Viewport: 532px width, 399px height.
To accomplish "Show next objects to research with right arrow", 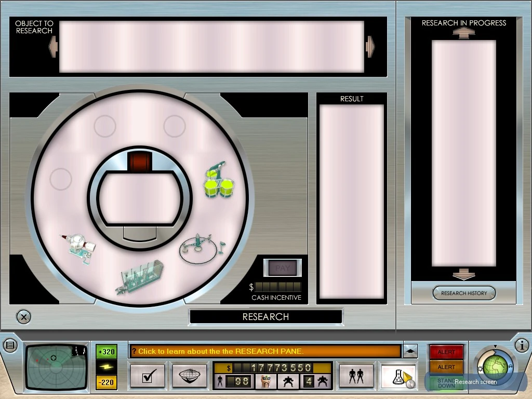I will 370,46.
